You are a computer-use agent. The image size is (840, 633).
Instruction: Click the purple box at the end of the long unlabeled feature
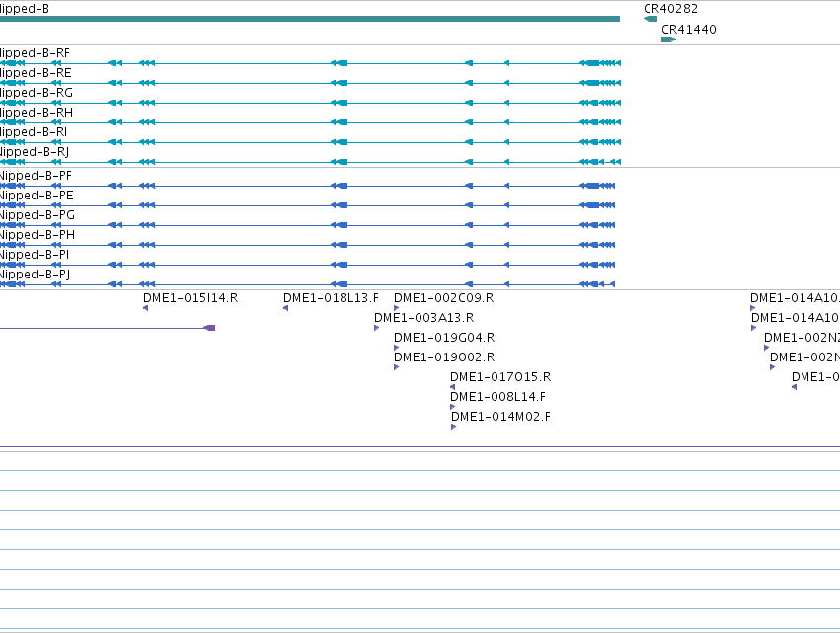coord(209,328)
